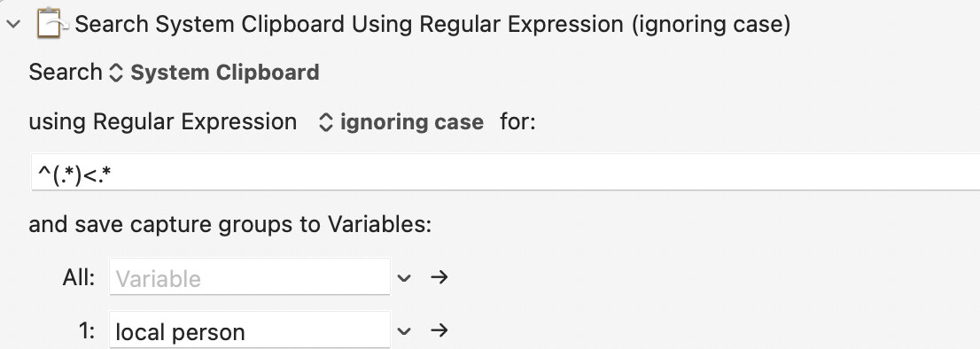Open the chevron next to local person
Image resolution: width=980 pixels, height=349 pixels.
[x=404, y=331]
